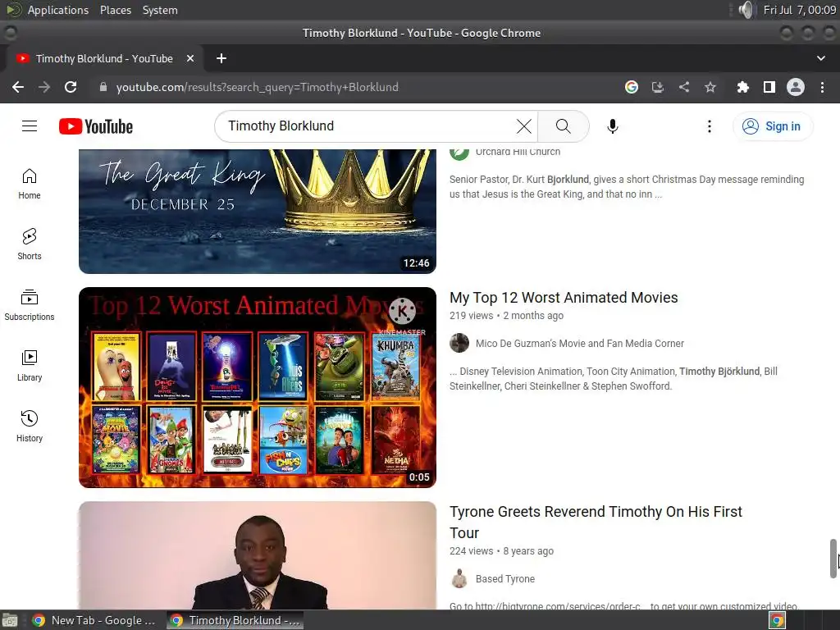Open the YouTube hamburger guide menu
The image size is (840, 630).
pos(30,126)
